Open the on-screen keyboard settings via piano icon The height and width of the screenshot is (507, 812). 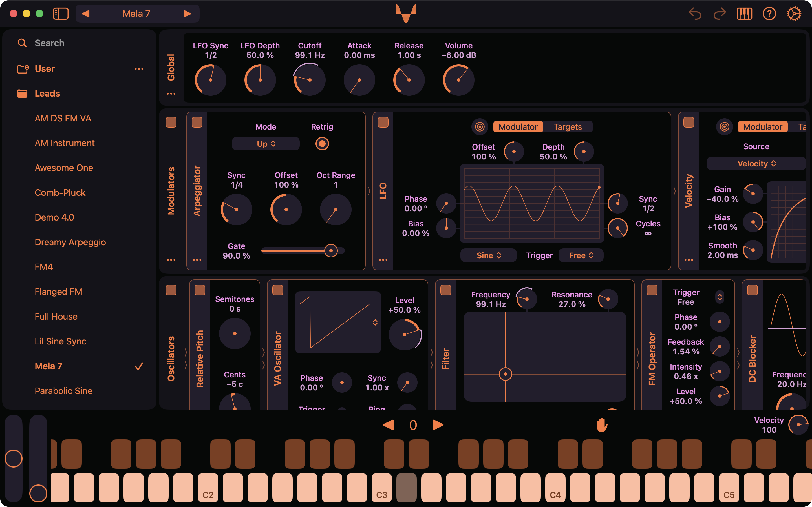pyautogui.click(x=745, y=14)
